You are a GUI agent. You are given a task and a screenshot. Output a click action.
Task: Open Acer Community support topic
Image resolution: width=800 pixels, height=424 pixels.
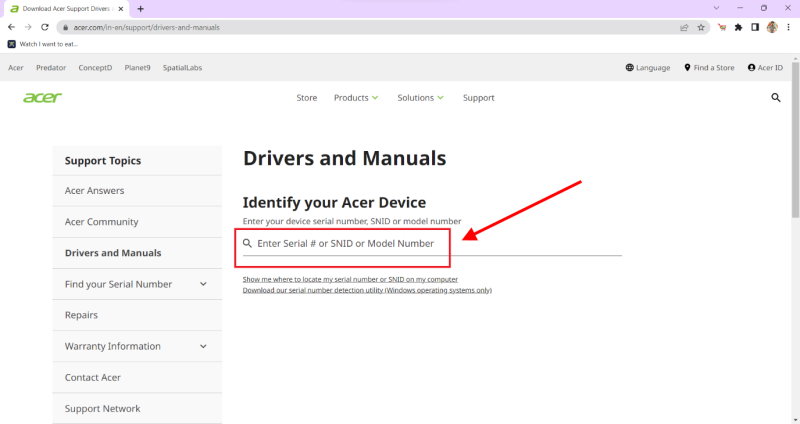click(137, 222)
